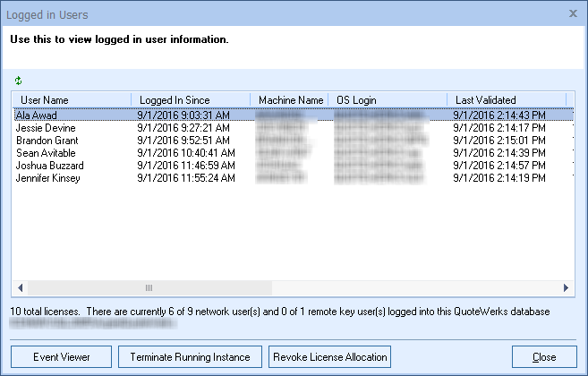Image resolution: width=588 pixels, height=376 pixels.
Task: Click Terminate Running Instance button
Action: click(x=191, y=356)
